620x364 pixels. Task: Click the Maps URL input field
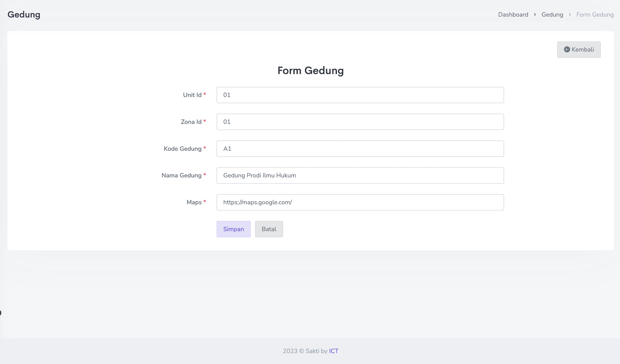pos(360,202)
